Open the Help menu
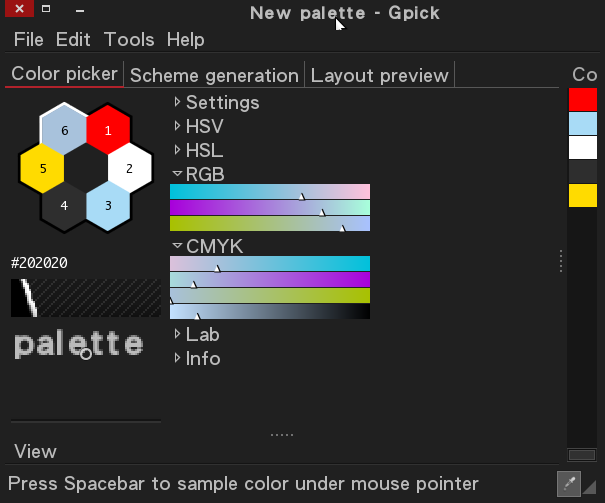The width and height of the screenshot is (605, 503). (185, 39)
